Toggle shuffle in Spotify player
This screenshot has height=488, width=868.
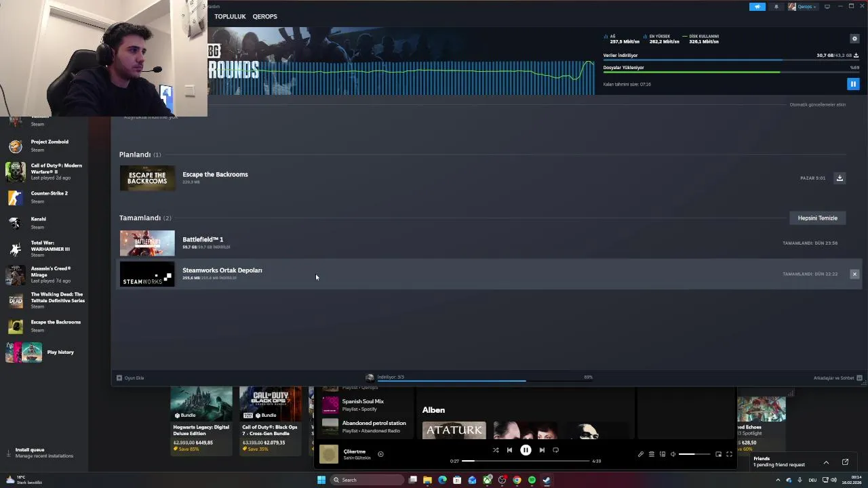496,450
